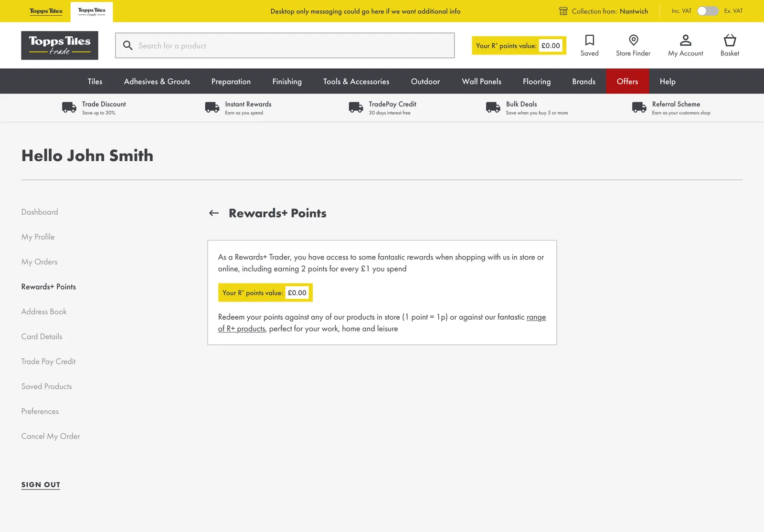
Task: Click the header R+ points value badge
Action: [x=519, y=46]
